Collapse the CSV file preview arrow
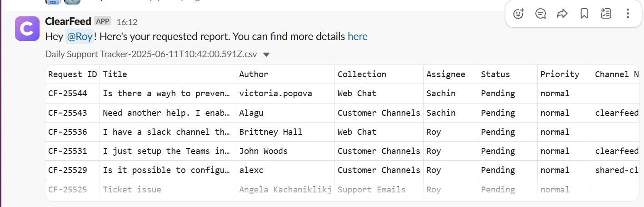This screenshot has height=207, width=644. [267, 54]
